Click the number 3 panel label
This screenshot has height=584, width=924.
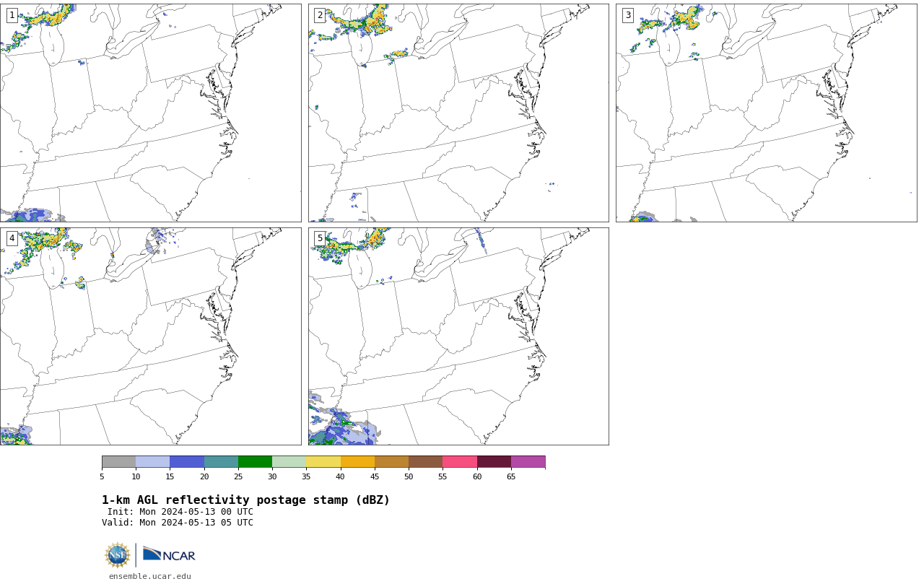coord(628,15)
